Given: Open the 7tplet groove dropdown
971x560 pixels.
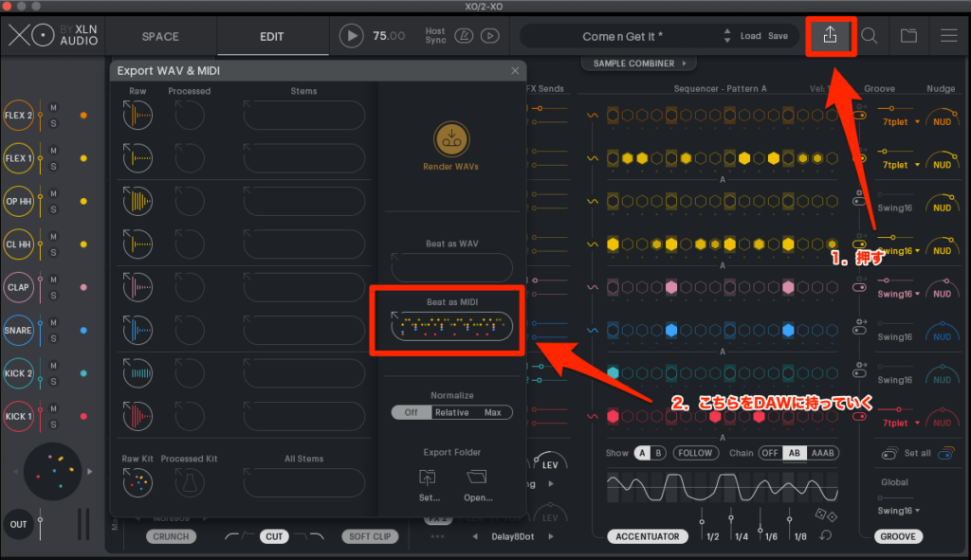Looking at the screenshot, I should pyautogui.click(x=901, y=122).
